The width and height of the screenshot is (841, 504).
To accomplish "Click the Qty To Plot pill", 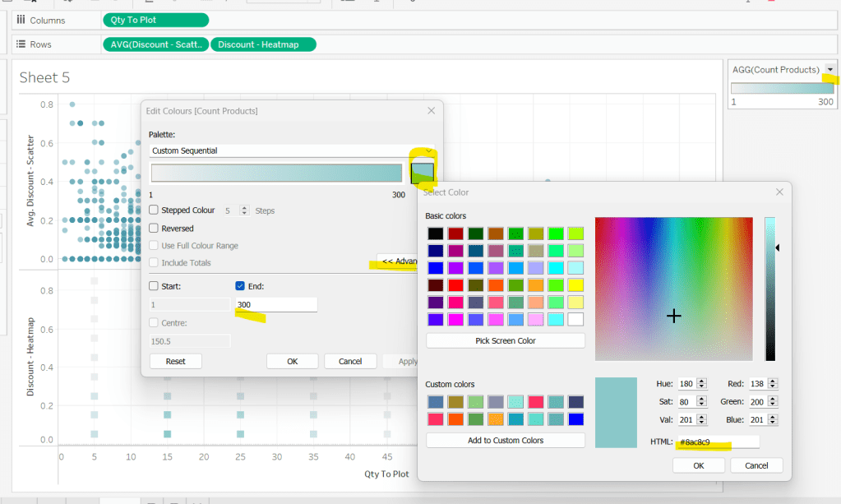I will [x=155, y=20].
